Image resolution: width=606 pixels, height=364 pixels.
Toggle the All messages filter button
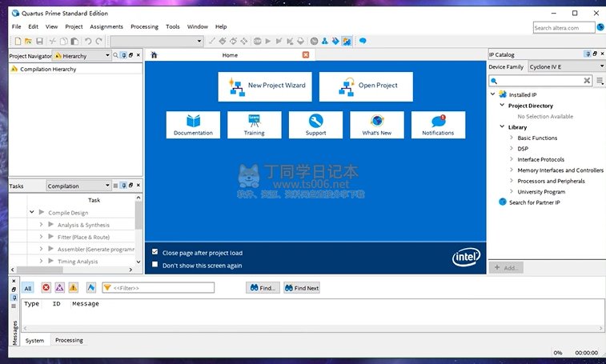28,288
